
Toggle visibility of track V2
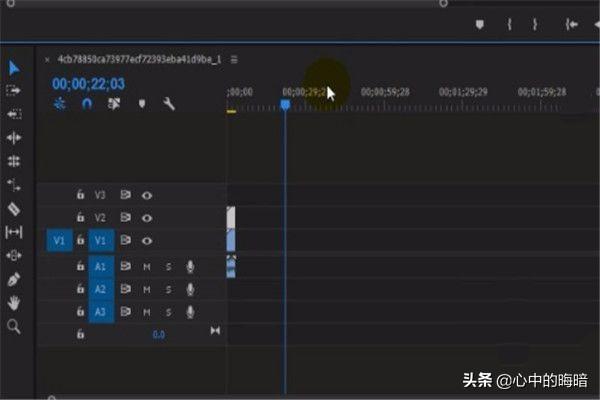[147, 218]
